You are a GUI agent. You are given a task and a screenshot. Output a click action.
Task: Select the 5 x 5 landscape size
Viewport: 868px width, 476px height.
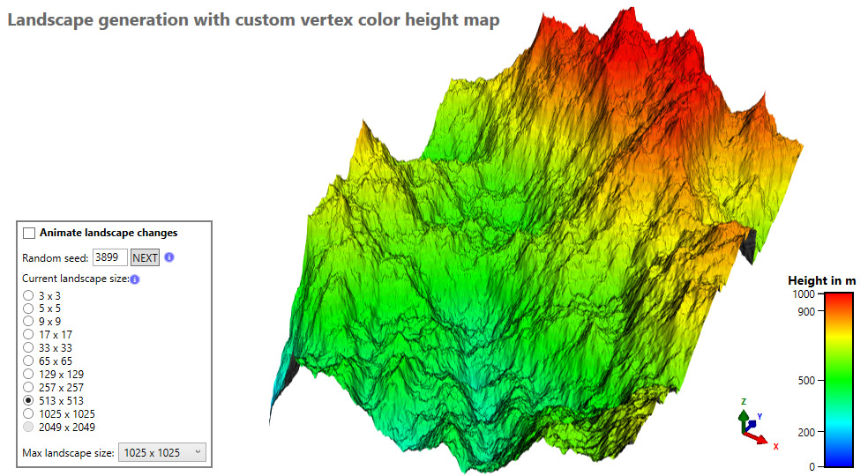click(28, 309)
